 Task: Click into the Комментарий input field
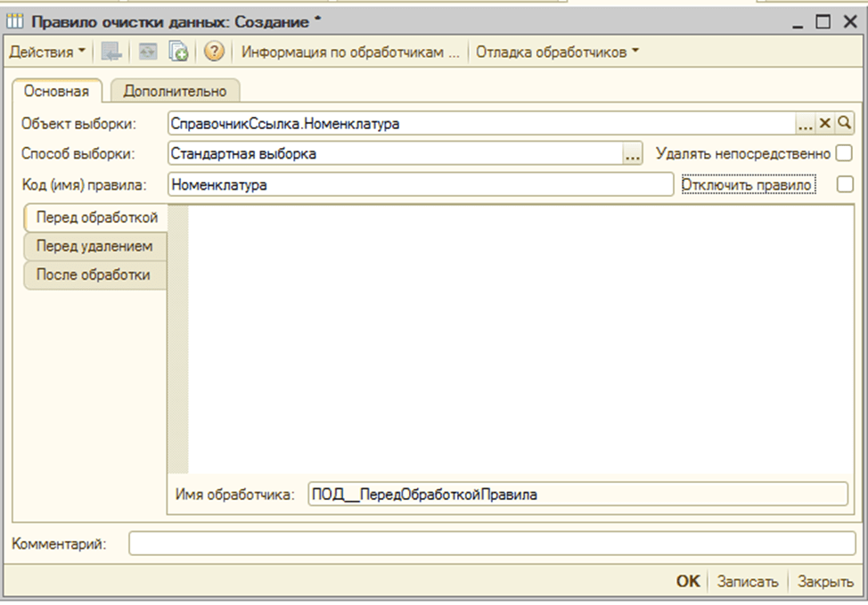[491, 544]
